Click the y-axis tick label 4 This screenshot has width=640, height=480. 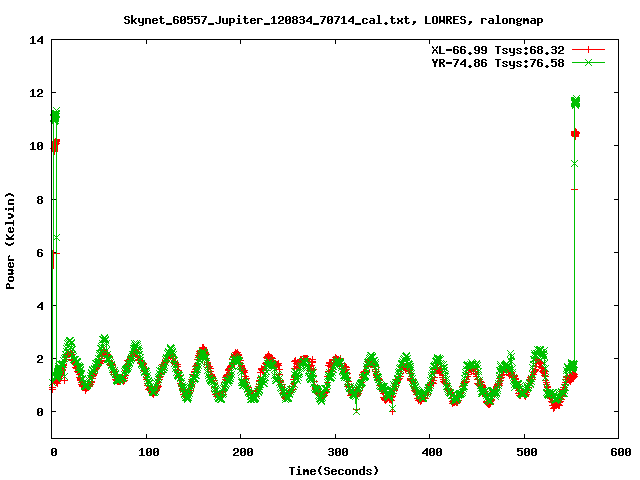point(40,306)
